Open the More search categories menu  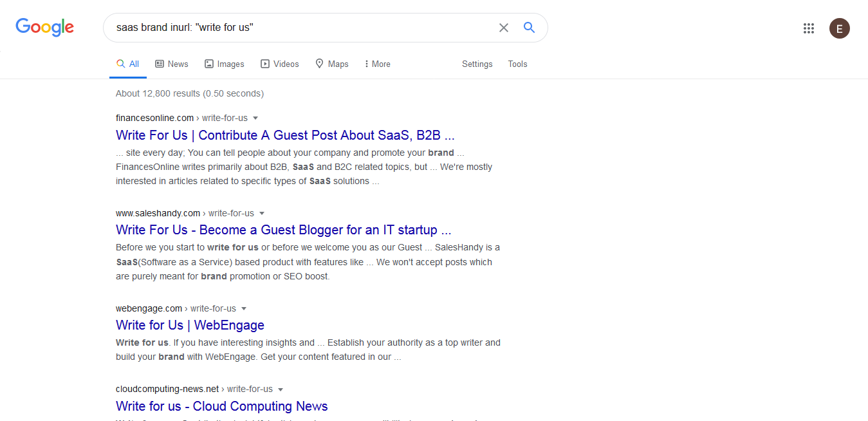377,64
